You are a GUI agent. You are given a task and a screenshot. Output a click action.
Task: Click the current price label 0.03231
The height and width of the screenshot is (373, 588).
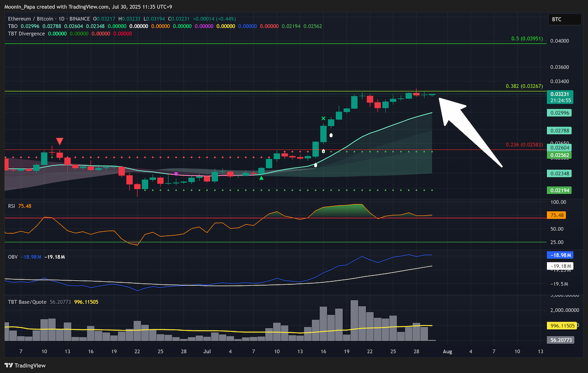(x=559, y=94)
